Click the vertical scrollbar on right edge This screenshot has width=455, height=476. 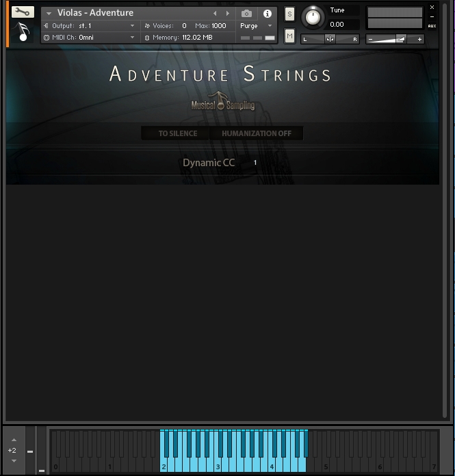[445, 211]
